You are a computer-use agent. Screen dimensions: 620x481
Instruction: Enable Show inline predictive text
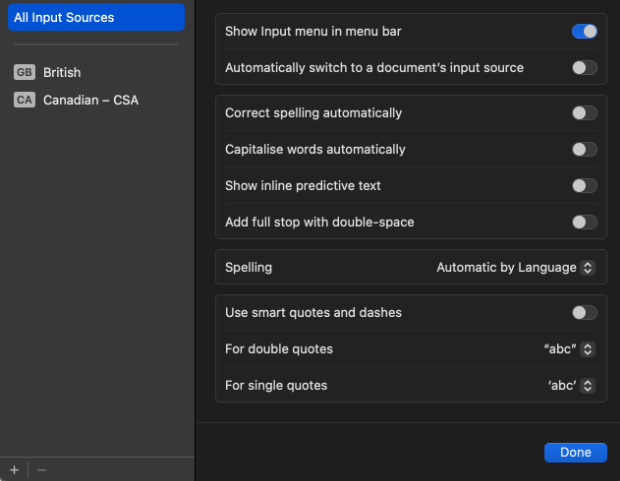point(584,186)
